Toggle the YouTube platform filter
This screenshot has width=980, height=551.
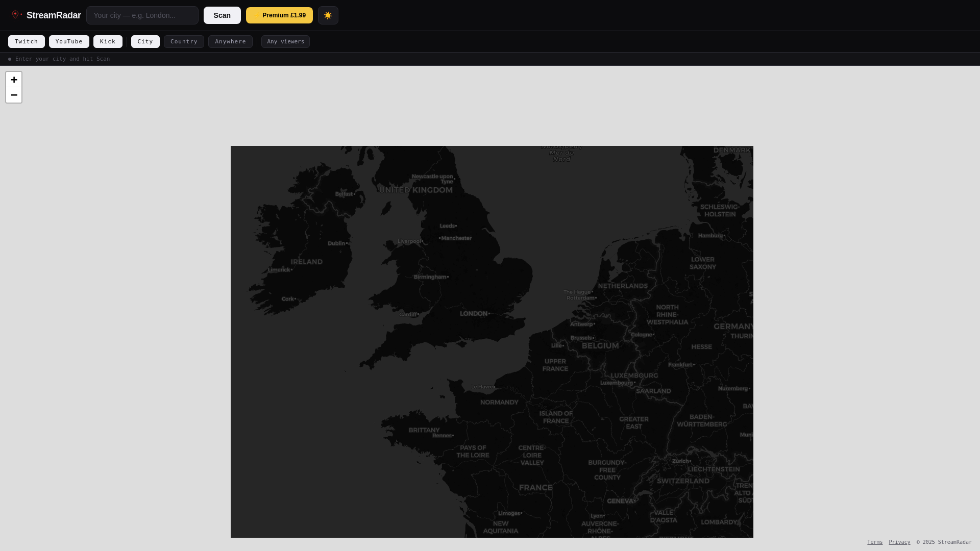[69, 41]
